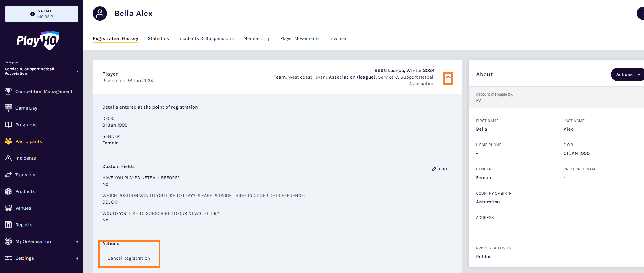Expand My Organisation submenu
The height and width of the screenshot is (273, 644).
77,242
